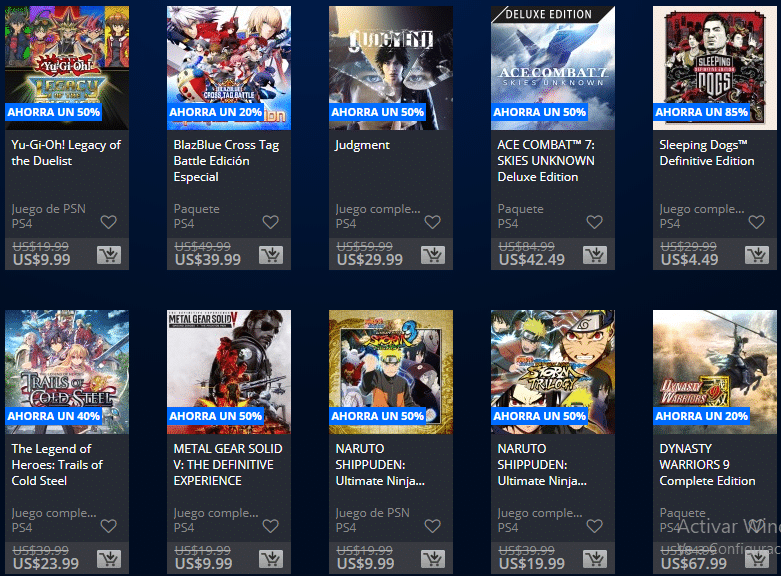Click the Sleeping Dogs cover artwork
The width and height of the screenshot is (781, 576).
[x=715, y=68]
